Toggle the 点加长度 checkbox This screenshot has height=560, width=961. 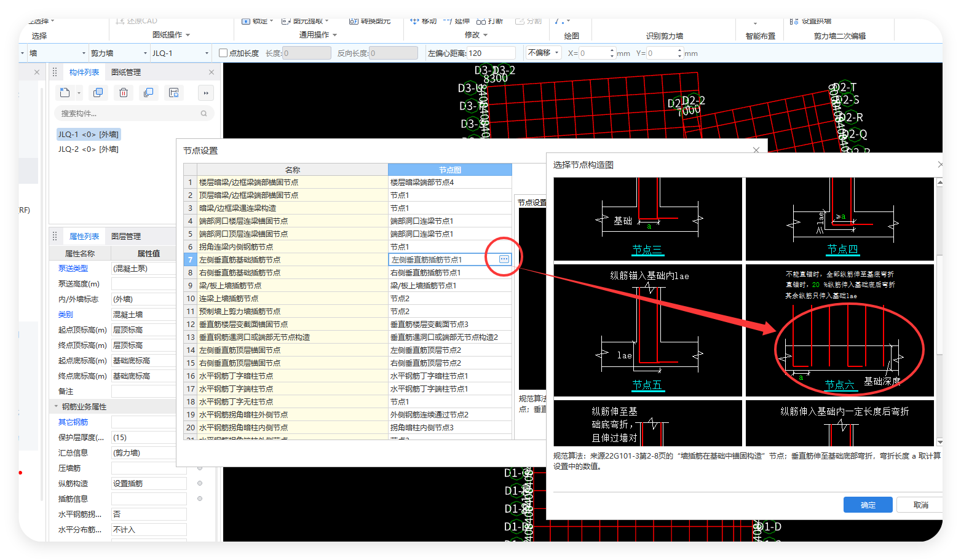click(223, 53)
